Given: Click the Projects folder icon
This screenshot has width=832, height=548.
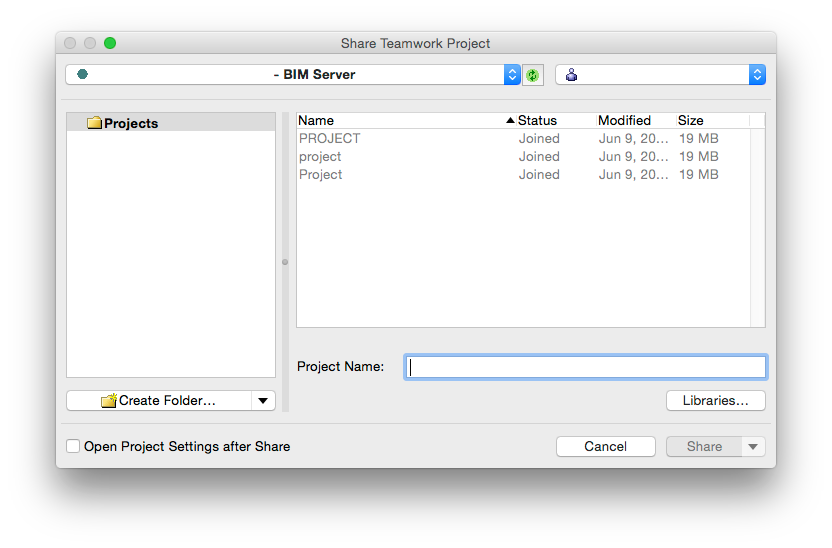Looking at the screenshot, I should (x=94, y=123).
